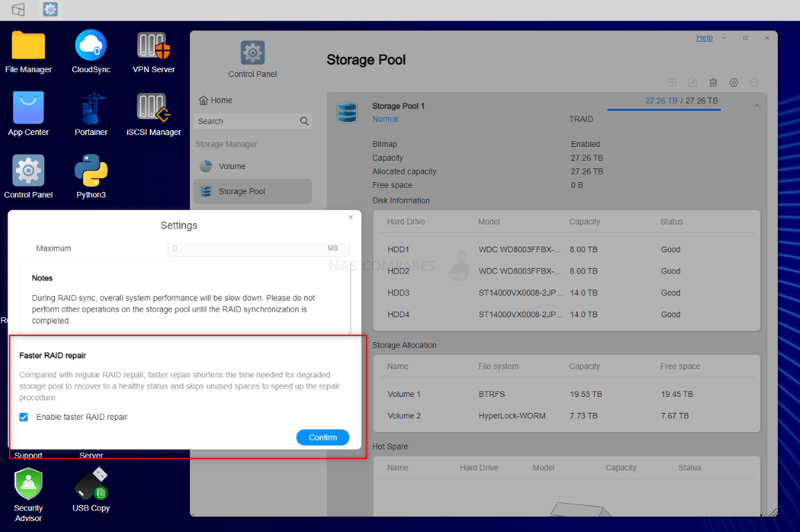Click the circled minus toolbar icon

click(x=754, y=82)
